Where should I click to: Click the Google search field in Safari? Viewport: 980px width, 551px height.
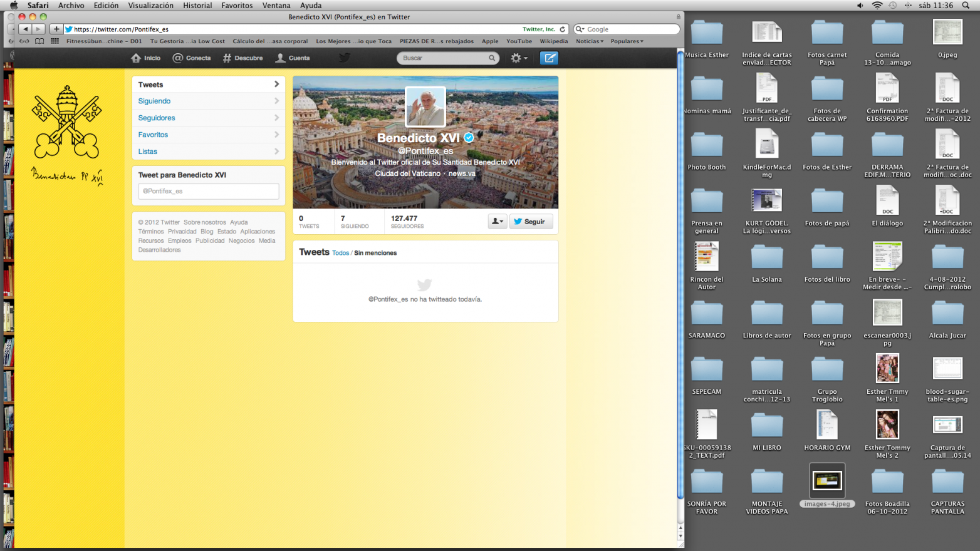click(627, 29)
